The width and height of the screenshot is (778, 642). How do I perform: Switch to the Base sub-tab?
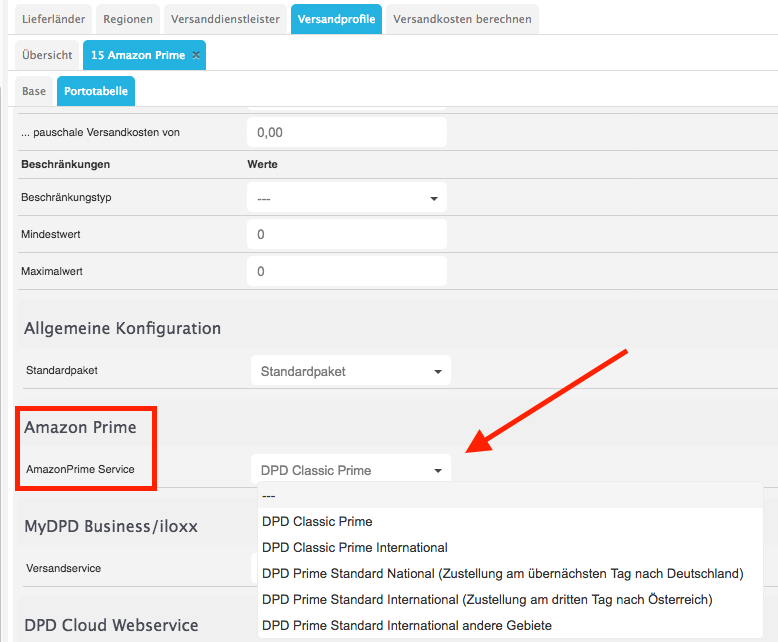point(34,91)
